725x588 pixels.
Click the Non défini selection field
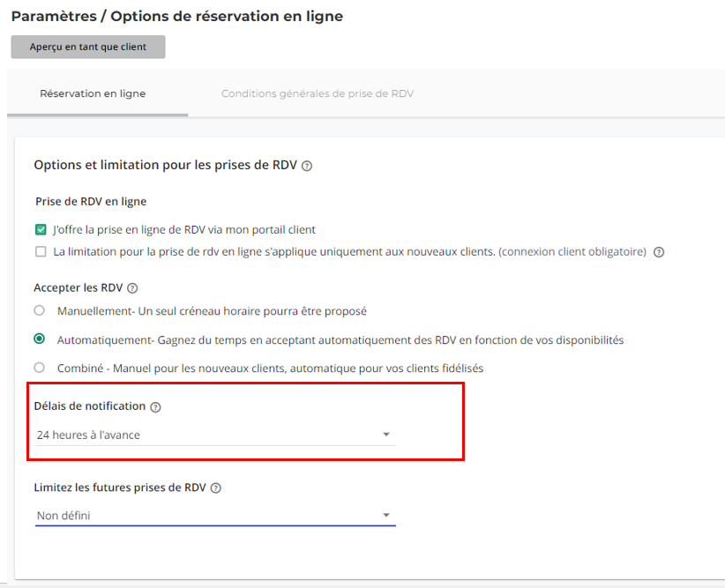coord(215,516)
